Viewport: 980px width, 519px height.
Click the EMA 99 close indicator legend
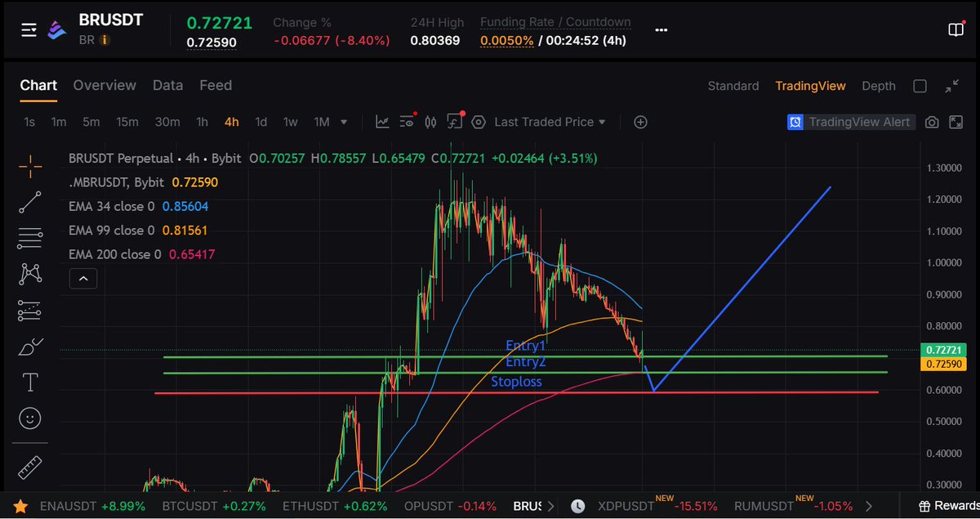pos(138,230)
